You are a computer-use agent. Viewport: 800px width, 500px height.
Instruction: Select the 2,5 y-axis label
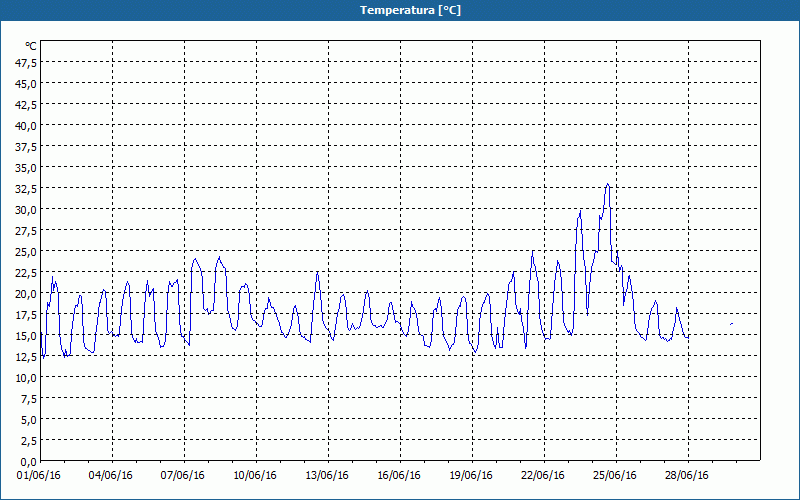coord(28,441)
